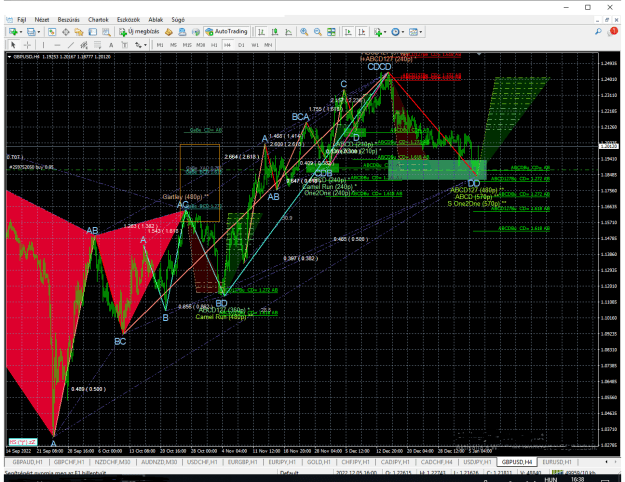Select the cursor arrow tool

click(13, 45)
